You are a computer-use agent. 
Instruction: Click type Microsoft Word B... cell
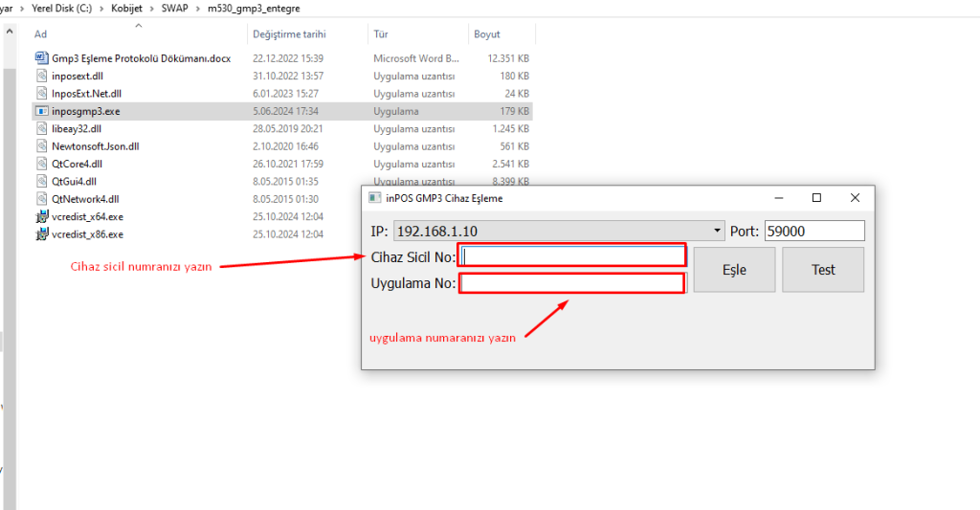point(416,58)
